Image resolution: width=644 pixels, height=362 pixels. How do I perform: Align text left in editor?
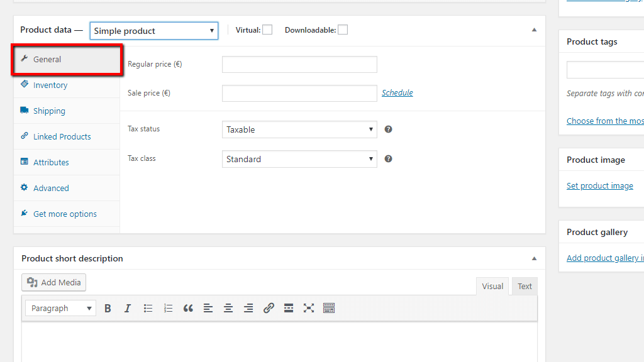coord(208,308)
